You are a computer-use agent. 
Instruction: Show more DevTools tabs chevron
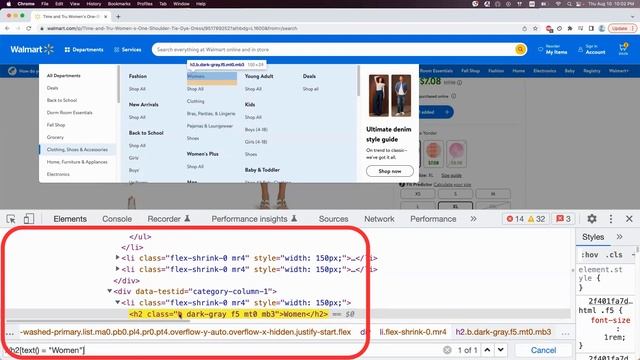[473, 219]
